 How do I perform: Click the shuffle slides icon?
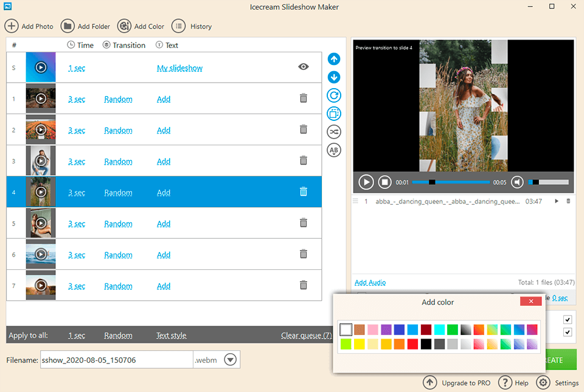pos(334,132)
